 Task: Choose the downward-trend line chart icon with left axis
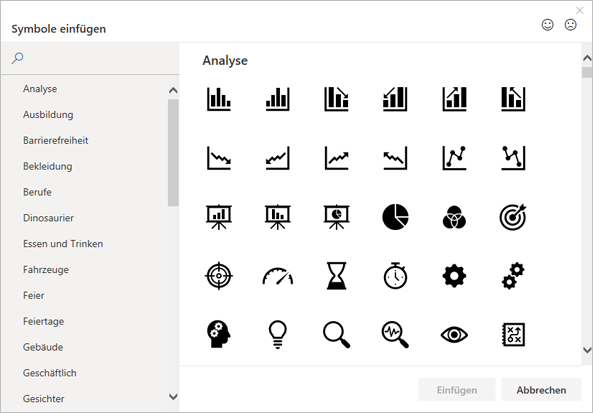(219, 158)
